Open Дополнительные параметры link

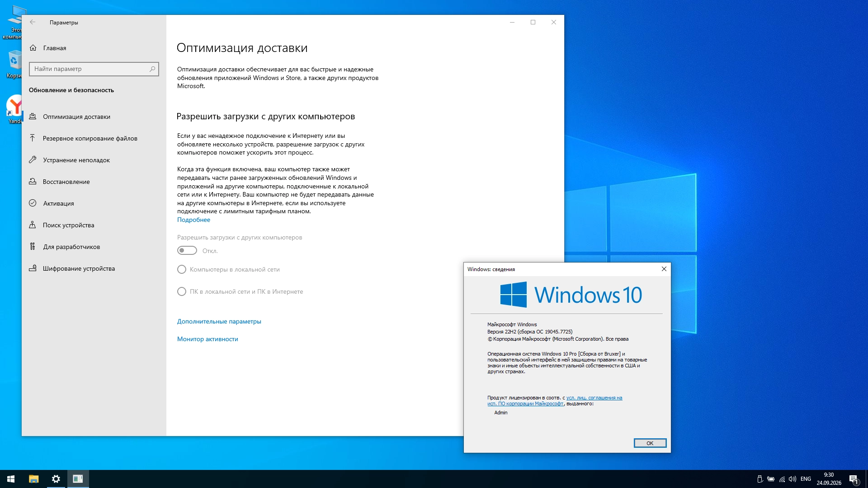tap(219, 322)
